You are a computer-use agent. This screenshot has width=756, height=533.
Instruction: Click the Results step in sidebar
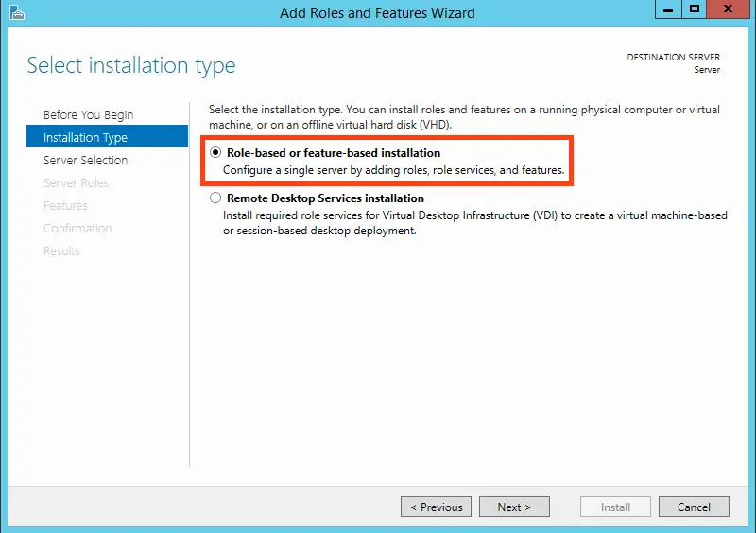(x=61, y=250)
